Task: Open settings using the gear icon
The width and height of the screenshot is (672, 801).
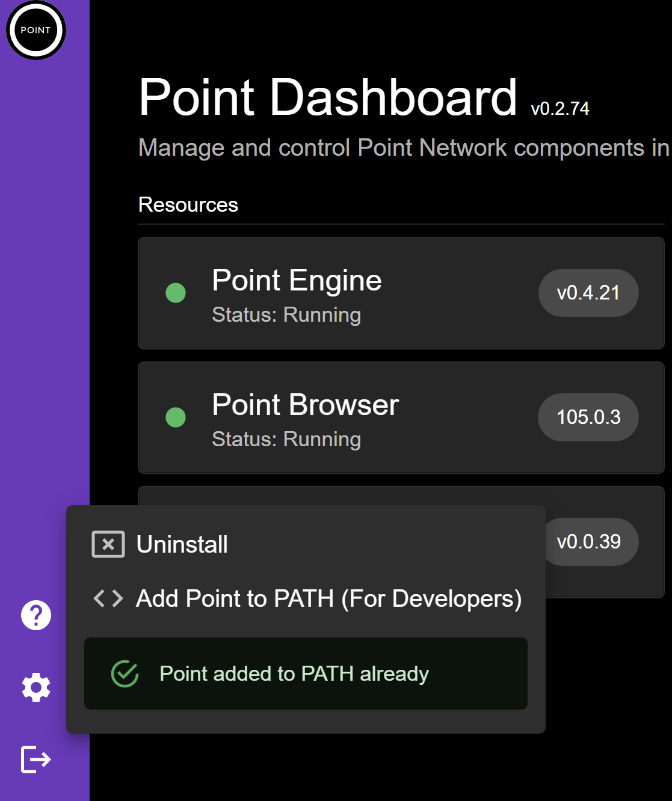Action: (x=35, y=687)
